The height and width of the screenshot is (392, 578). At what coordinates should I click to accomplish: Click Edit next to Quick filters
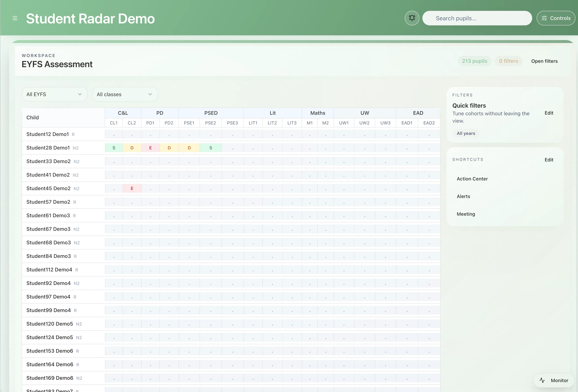click(x=549, y=113)
